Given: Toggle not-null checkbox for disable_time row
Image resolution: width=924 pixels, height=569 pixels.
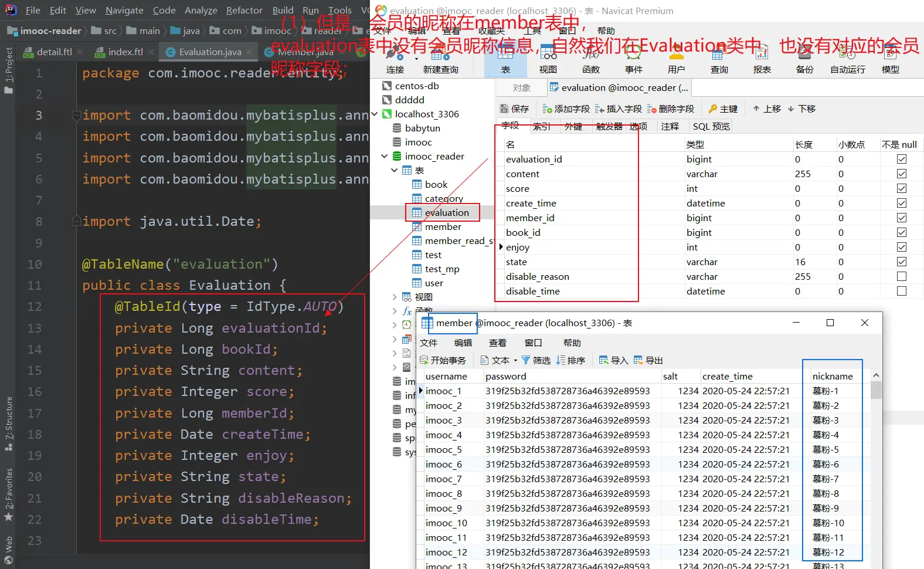Looking at the screenshot, I should pyautogui.click(x=901, y=291).
